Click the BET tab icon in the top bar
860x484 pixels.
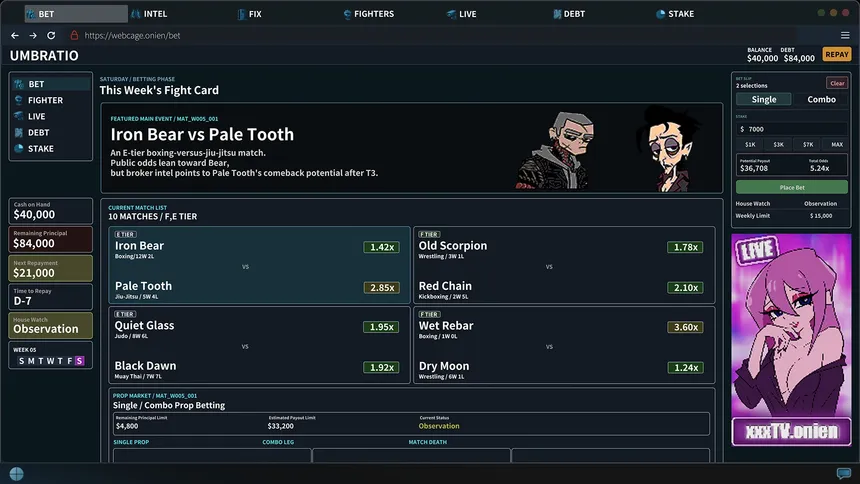[x=31, y=14]
